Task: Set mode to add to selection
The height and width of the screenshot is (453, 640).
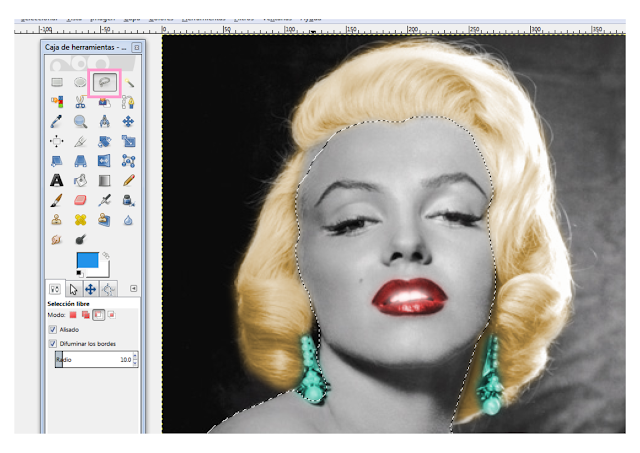Action: [85, 315]
